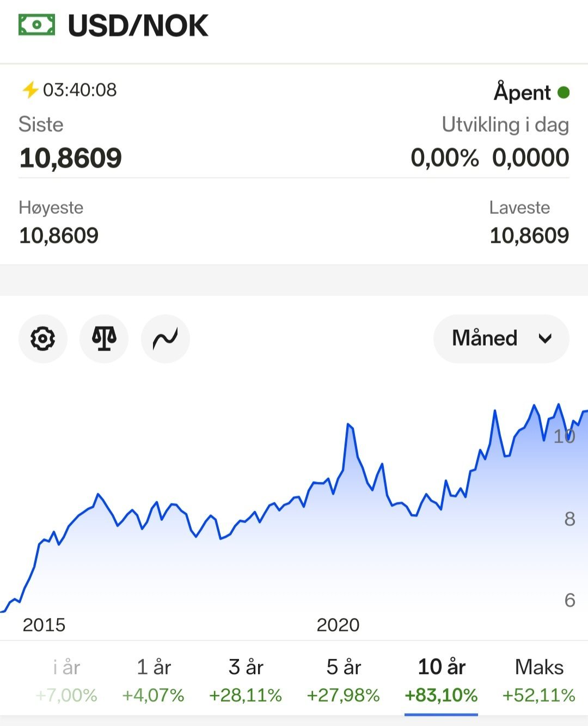Click the chevron arrow beside Måned
This screenshot has width=588, height=726.
pyautogui.click(x=545, y=339)
